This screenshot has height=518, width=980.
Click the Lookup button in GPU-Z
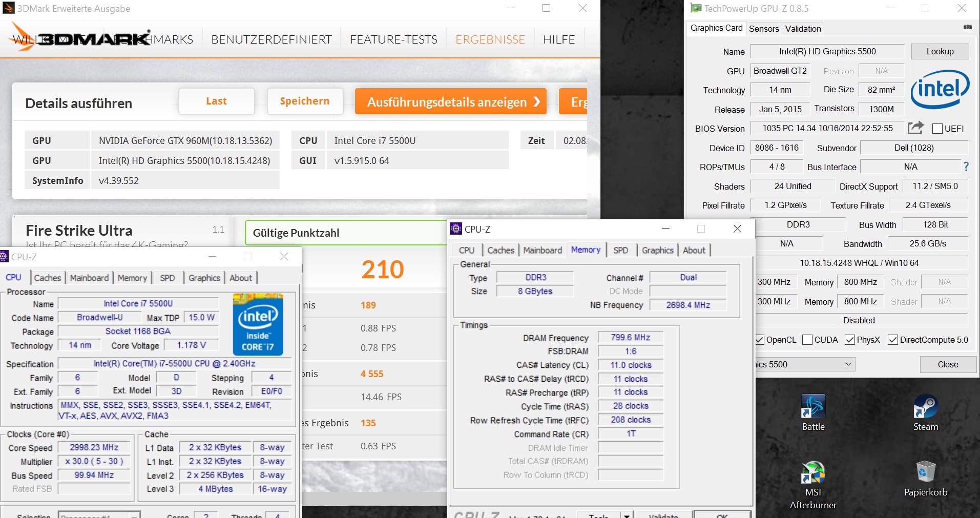pyautogui.click(x=940, y=51)
